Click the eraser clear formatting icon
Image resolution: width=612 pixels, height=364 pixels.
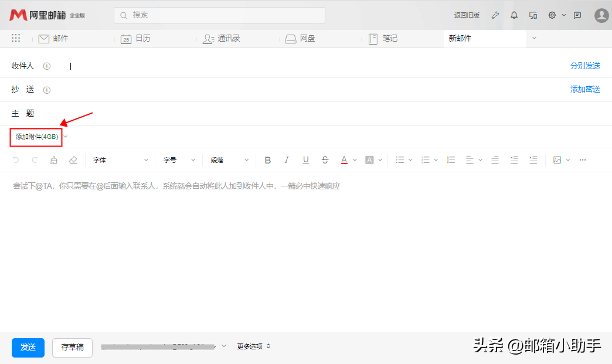point(73,160)
